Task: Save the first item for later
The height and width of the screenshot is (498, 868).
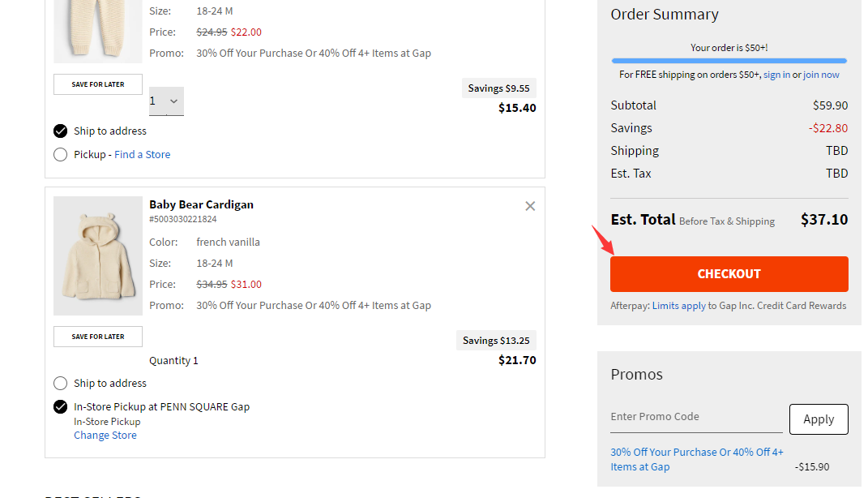Action: tap(98, 84)
